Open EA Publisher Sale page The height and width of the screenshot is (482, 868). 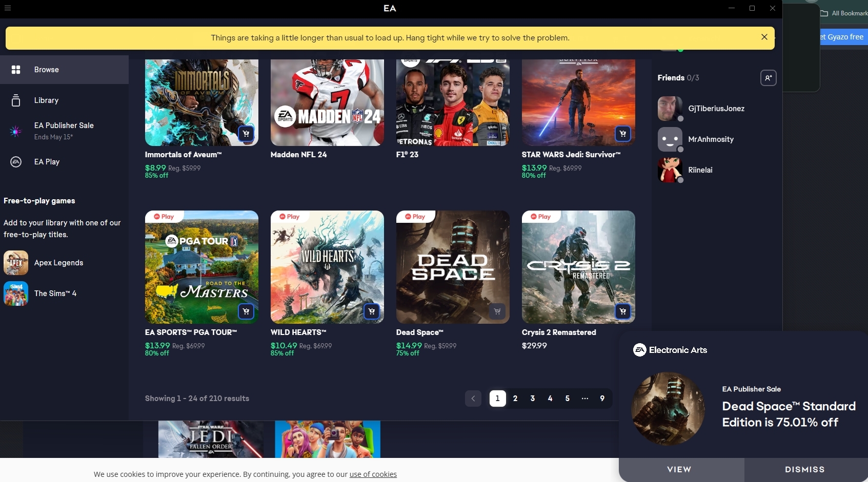tap(64, 131)
